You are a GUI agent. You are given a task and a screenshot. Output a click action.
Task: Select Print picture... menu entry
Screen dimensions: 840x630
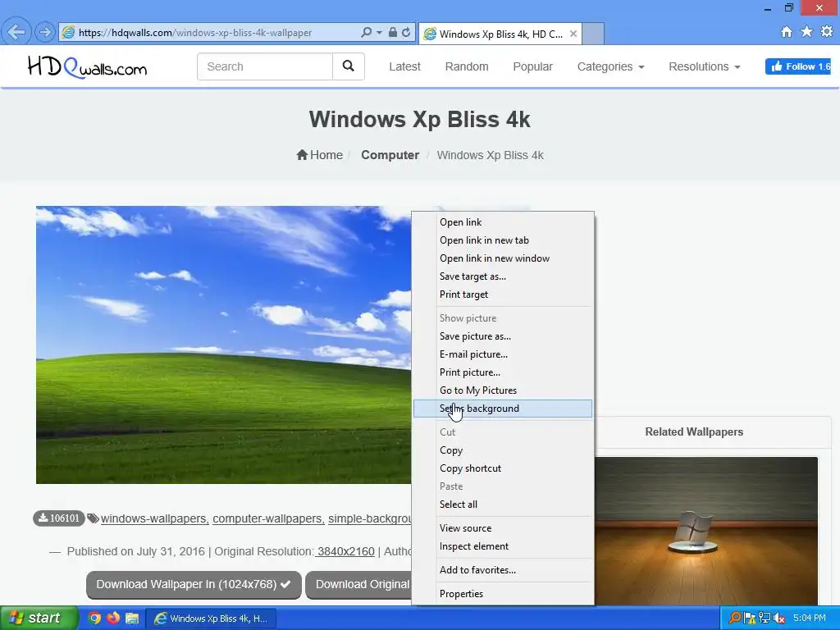point(503,372)
